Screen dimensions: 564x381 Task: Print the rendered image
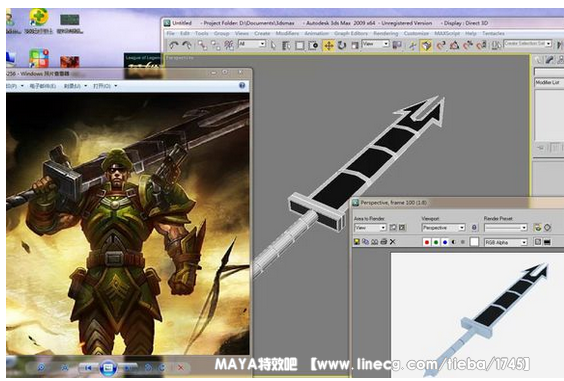pyautogui.click(x=383, y=242)
